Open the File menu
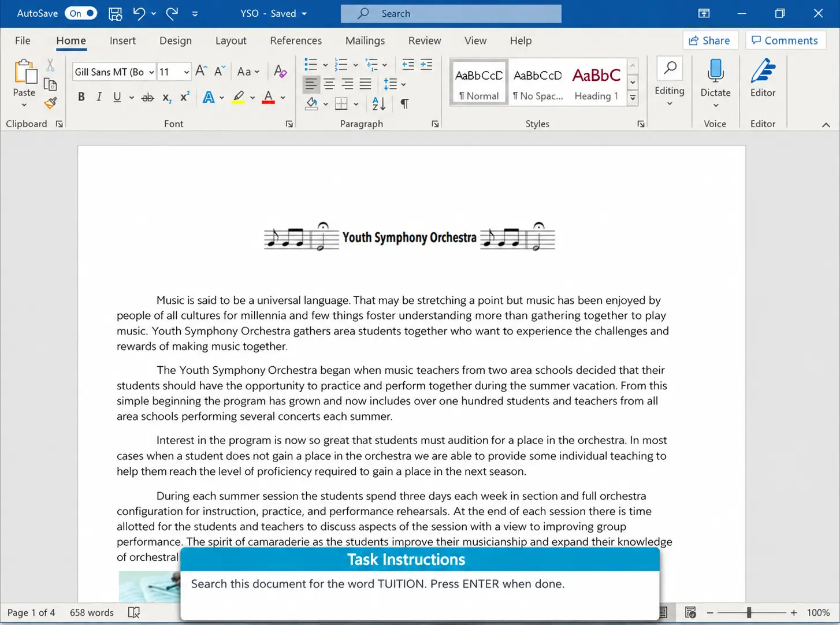Image resolution: width=840 pixels, height=625 pixels. coord(23,40)
